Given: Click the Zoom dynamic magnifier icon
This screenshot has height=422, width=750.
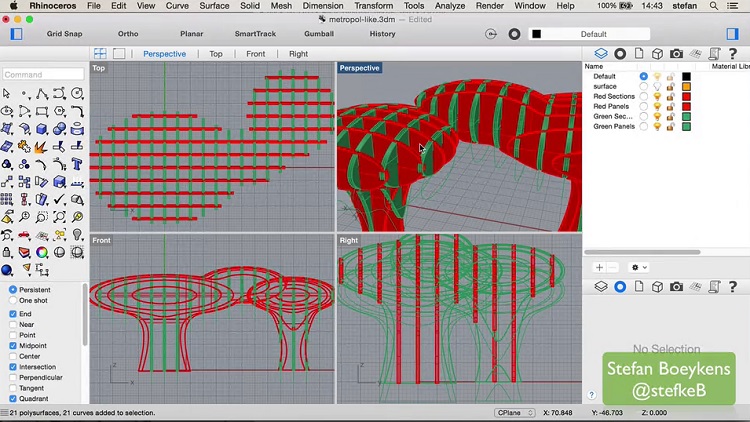Looking at the screenshot, I should (24, 217).
